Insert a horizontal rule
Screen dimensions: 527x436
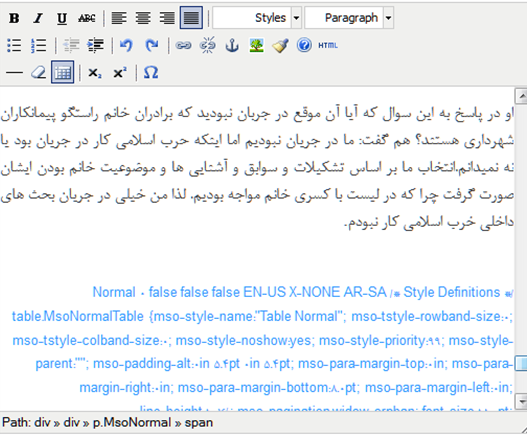(x=14, y=73)
